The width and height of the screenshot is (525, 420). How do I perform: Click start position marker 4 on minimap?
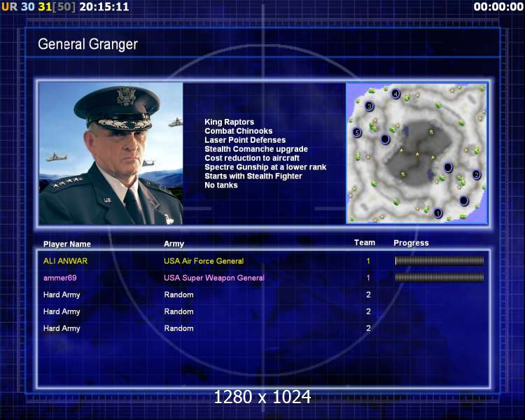[395, 94]
